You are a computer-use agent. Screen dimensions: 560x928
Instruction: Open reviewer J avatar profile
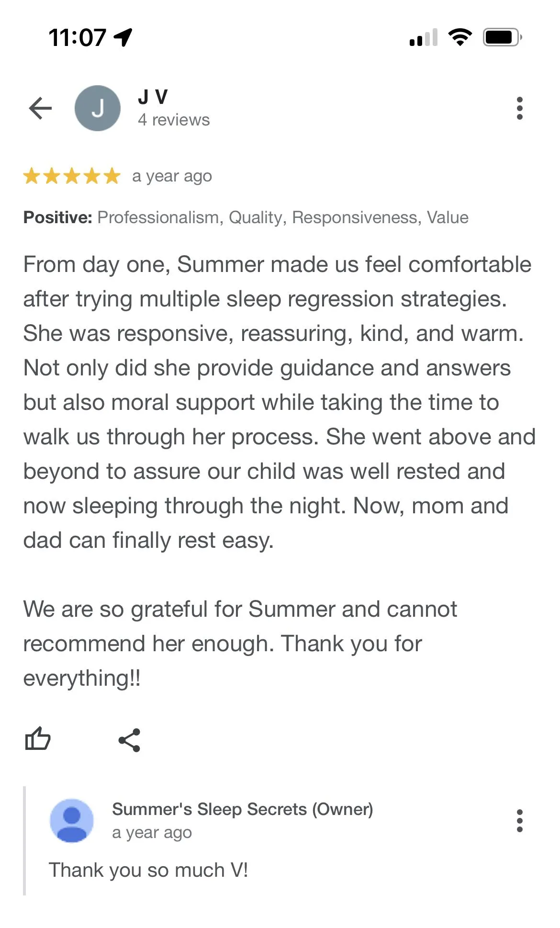[x=98, y=108]
